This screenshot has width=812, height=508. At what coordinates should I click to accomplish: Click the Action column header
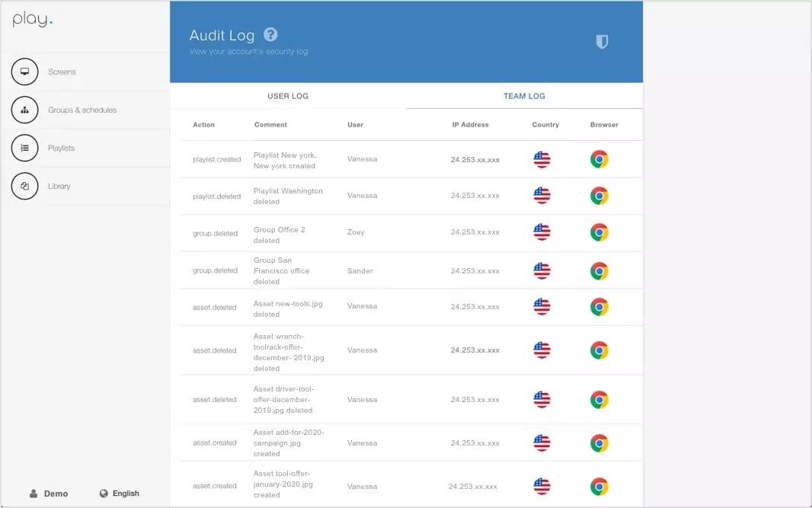coord(203,125)
